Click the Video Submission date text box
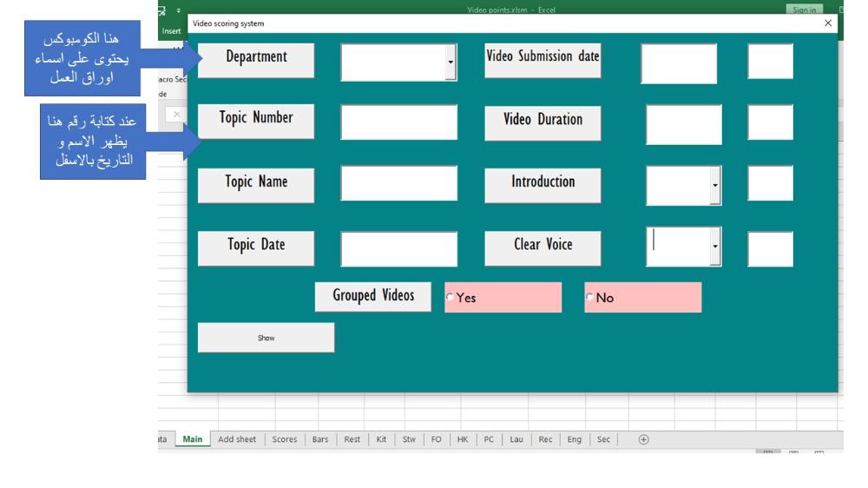 click(679, 63)
